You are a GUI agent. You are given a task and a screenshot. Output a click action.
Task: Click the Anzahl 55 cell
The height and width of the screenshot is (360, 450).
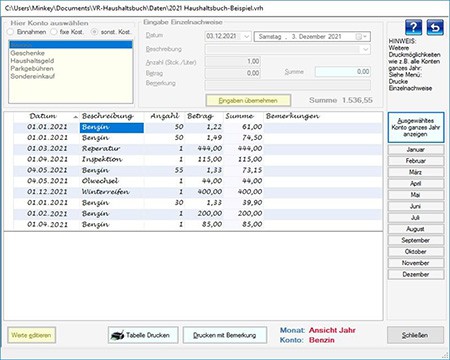pos(164,170)
